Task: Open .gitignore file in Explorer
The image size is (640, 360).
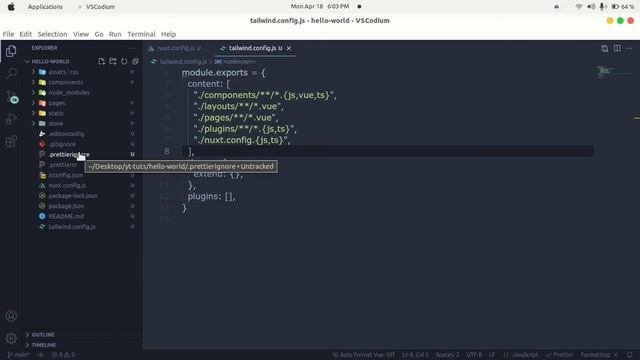Action: pos(62,144)
